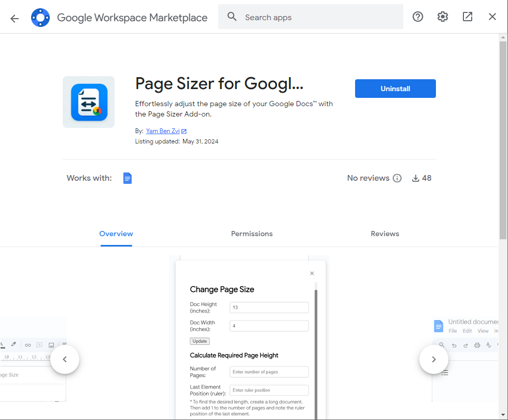Click the external link icon beside developer name
The image size is (508, 420).
point(184,132)
